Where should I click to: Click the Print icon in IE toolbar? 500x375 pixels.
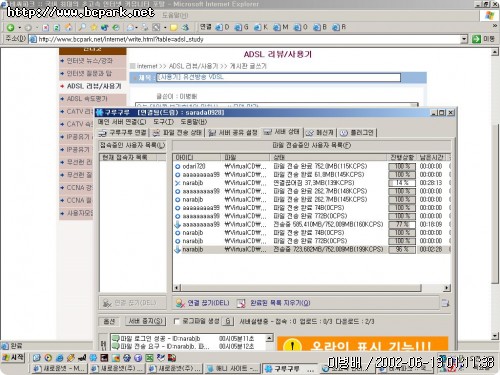[x=144, y=27]
